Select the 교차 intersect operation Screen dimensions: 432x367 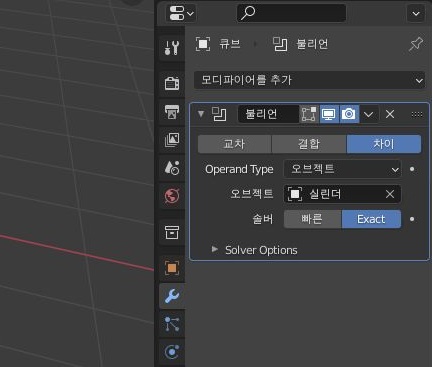[234, 144]
